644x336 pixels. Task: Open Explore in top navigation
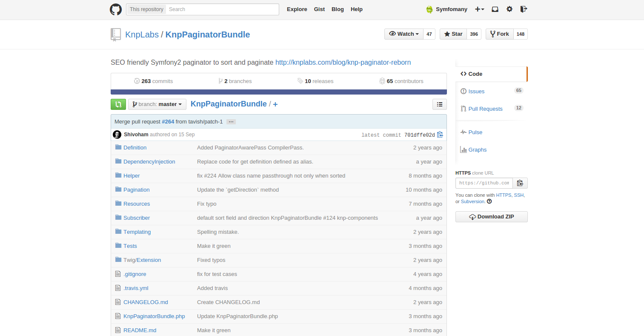(x=297, y=9)
